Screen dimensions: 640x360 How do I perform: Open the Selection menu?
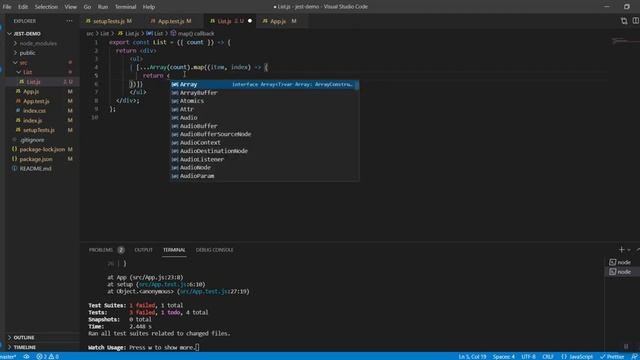46,7
